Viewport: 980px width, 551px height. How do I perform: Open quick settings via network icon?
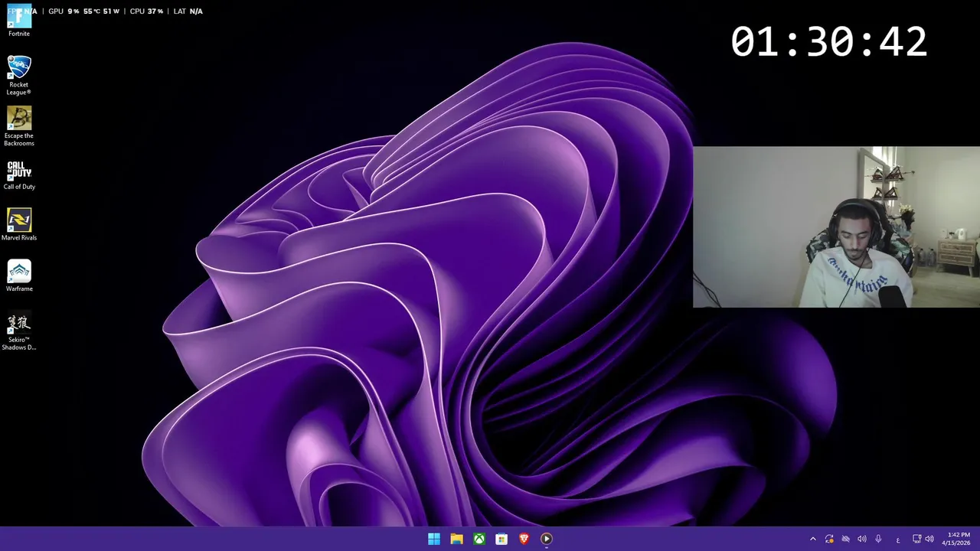(x=917, y=540)
